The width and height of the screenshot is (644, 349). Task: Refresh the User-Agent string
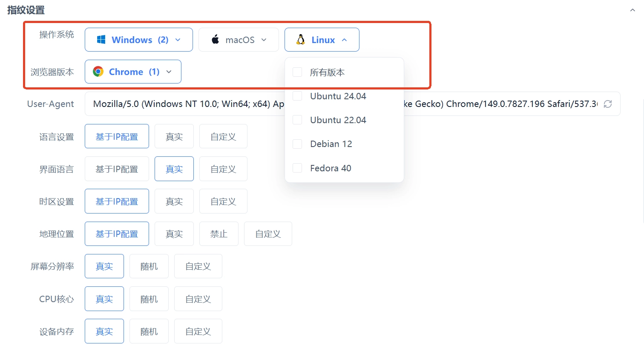click(x=608, y=104)
